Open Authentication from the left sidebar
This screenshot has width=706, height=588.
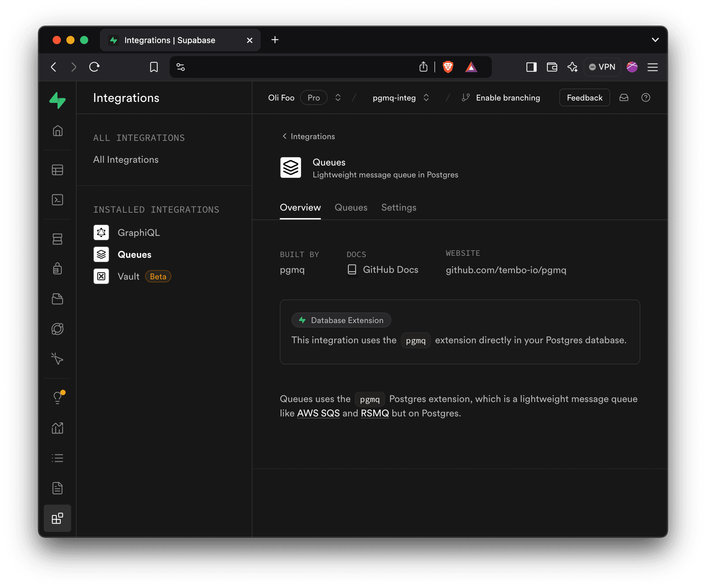tap(57, 268)
